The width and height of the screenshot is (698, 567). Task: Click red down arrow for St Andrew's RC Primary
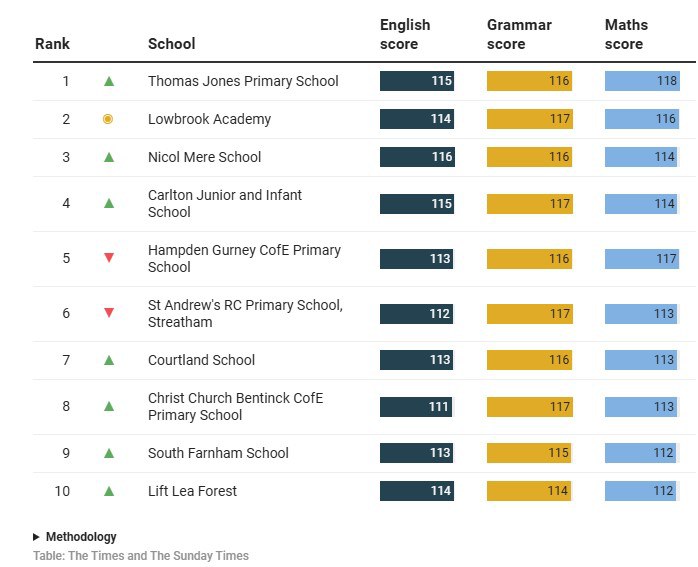tap(109, 313)
